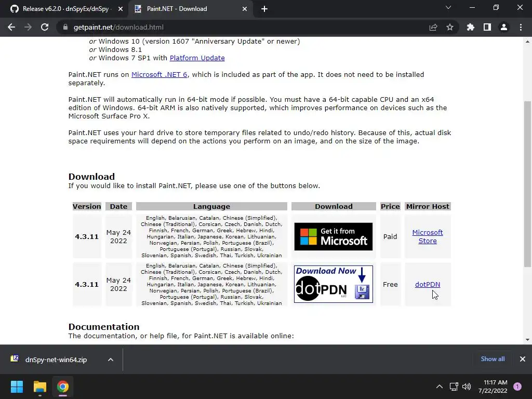Screen dimensions: 532x399
Task: Open the notification badge in the taskbar
Action: (517, 387)
